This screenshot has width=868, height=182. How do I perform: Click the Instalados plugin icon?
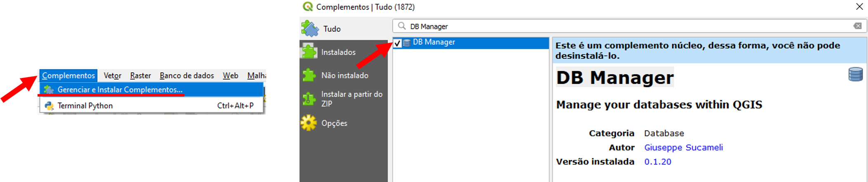coord(309,52)
